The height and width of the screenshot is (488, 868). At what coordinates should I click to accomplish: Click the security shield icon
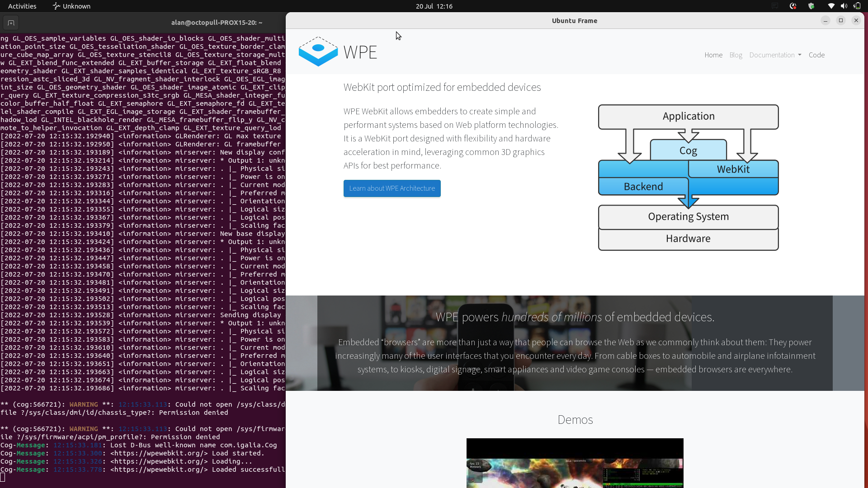tap(811, 6)
